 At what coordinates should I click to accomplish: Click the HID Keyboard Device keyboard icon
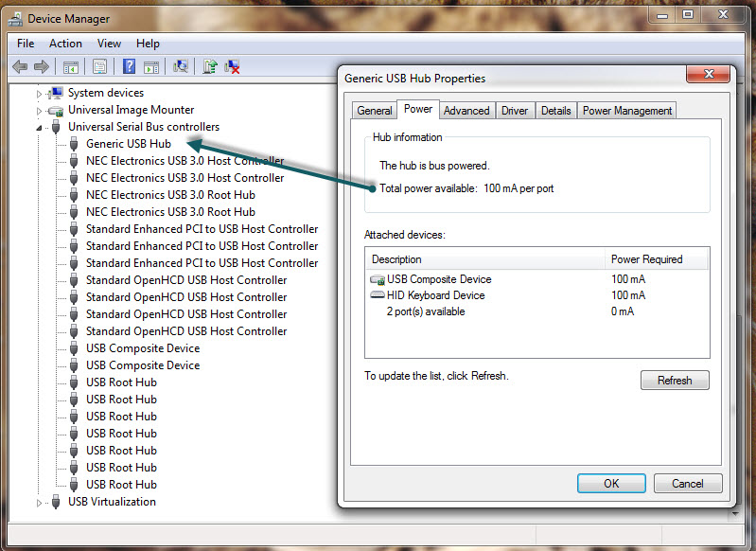coord(377,294)
